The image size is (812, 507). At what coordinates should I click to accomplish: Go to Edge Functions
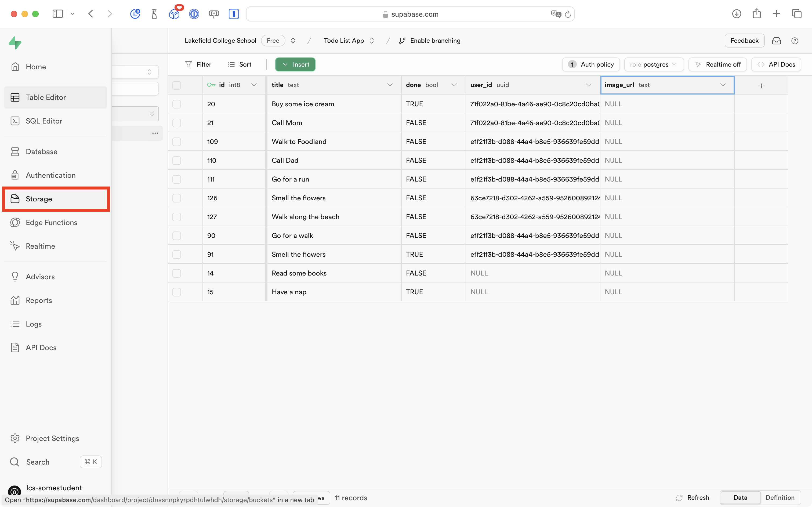click(x=51, y=223)
